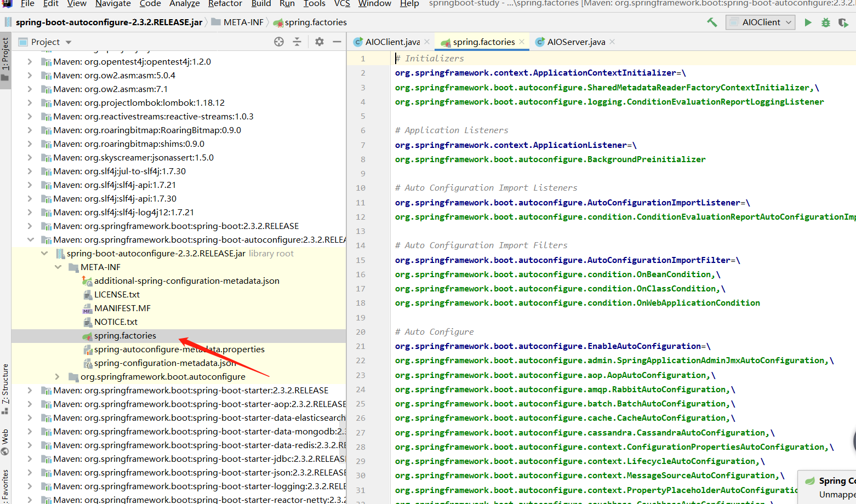Run AIOClient with green play button
This screenshot has width=856, height=504.
point(808,22)
